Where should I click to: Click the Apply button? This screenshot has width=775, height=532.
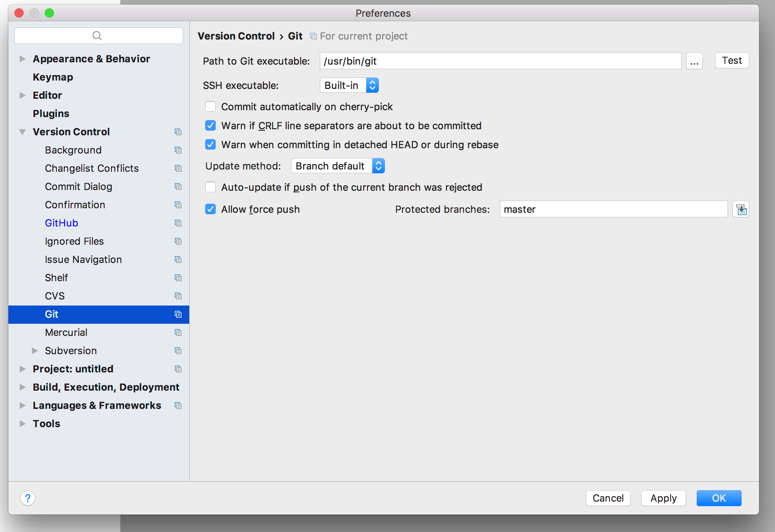[663, 498]
